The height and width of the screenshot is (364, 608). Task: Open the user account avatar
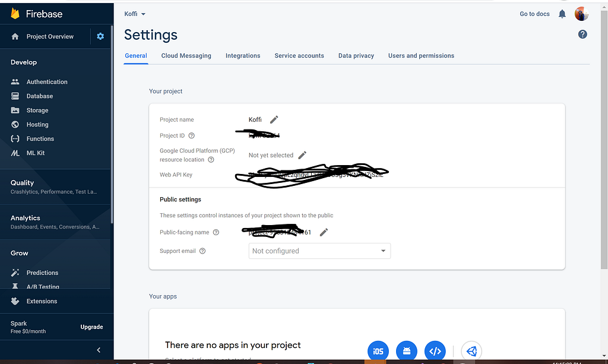pyautogui.click(x=581, y=14)
